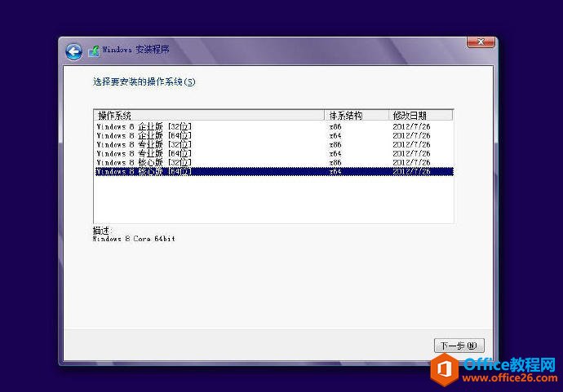Click the 下一步(N) button

pyautogui.click(x=459, y=346)
